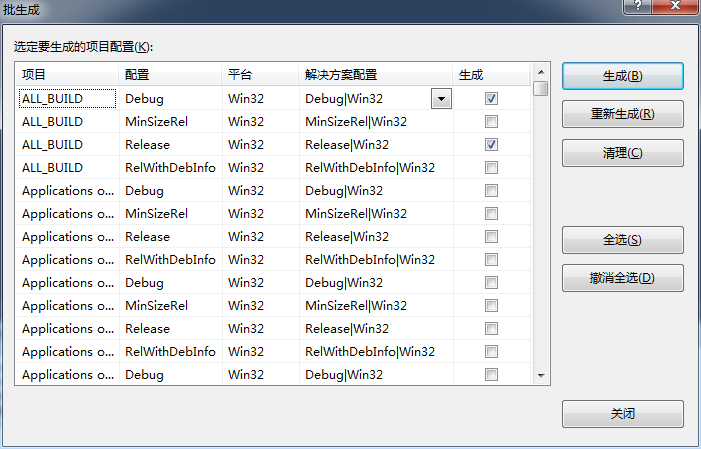This screenshot has width=701, height=449.
Task: Click the 生成 column header
Action: click(491, 74)
